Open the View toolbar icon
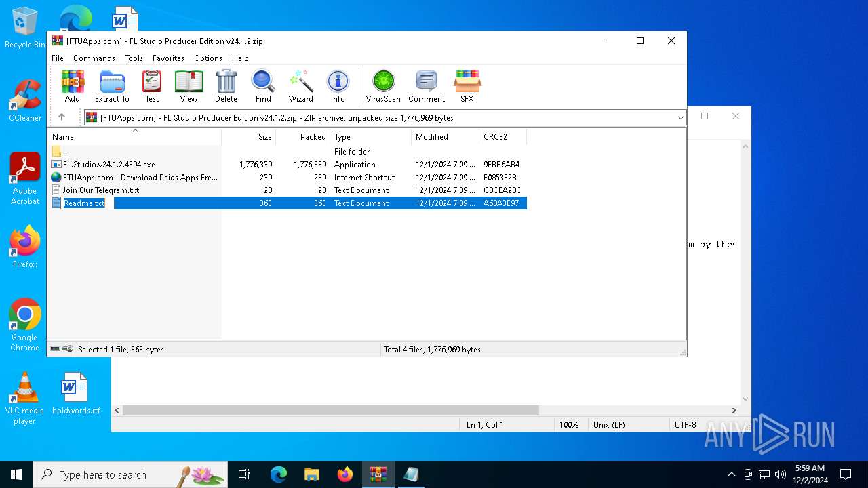This screenshot has height=488, width=868. [189, 86]
